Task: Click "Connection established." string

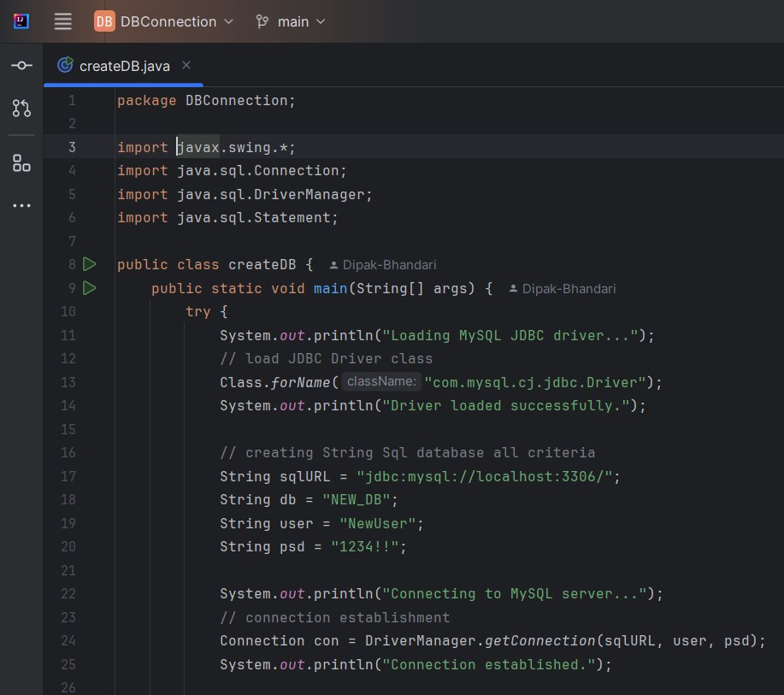Action: pyautogui.click(x=489, y=664)
